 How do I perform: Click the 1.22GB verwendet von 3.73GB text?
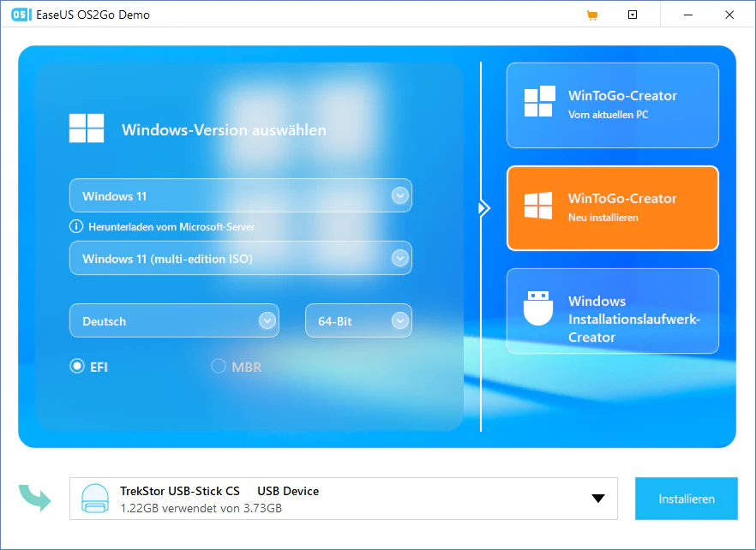point(201,508)
